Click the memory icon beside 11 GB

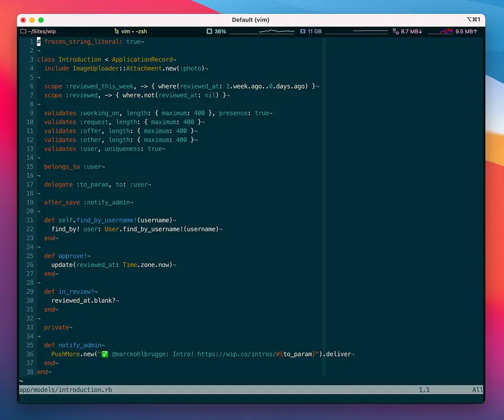coord(303,32)
